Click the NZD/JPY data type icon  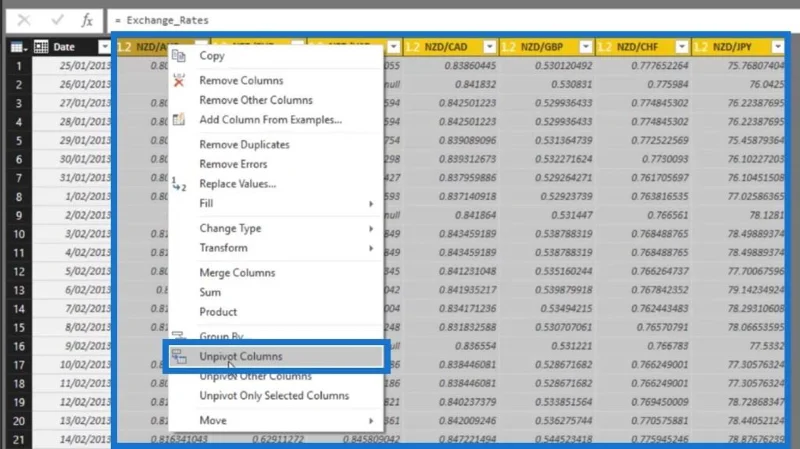[701, 47]
